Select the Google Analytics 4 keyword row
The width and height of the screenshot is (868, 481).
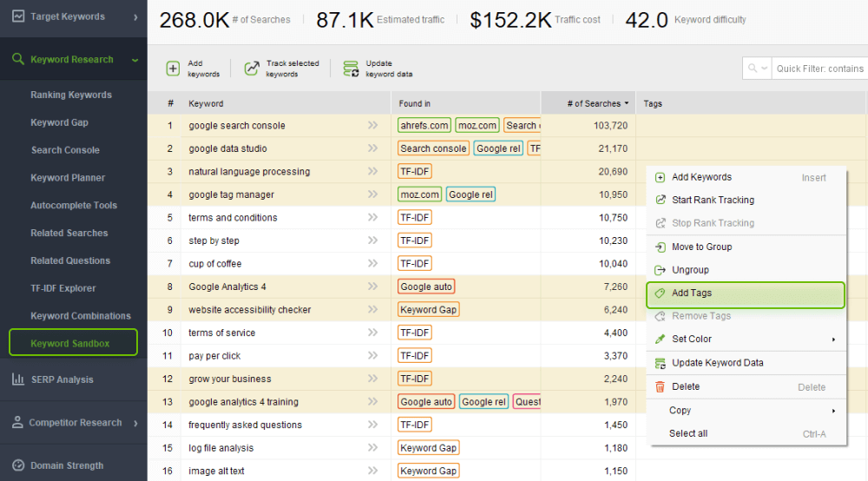pos(227,287)
